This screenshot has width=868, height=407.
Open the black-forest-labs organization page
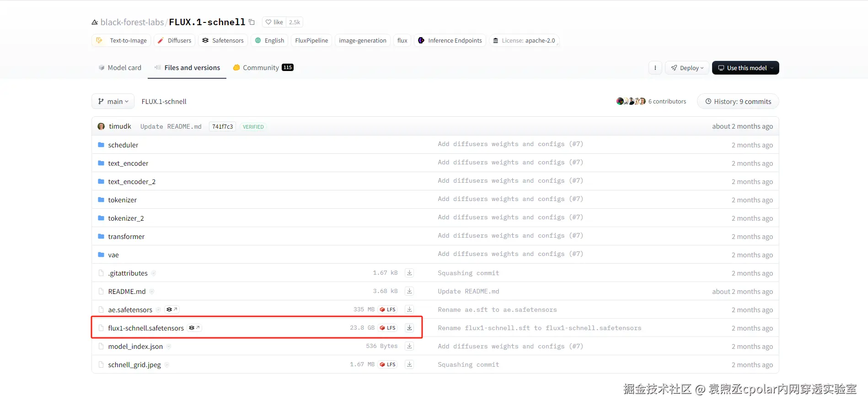pyautogui.click(x=132, y=22)
